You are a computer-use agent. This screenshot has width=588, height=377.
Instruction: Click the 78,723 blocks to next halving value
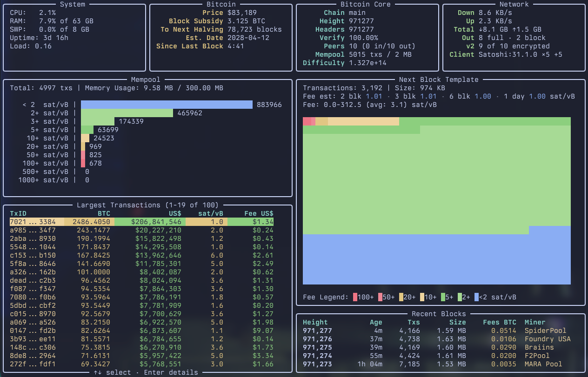point(254,29)
